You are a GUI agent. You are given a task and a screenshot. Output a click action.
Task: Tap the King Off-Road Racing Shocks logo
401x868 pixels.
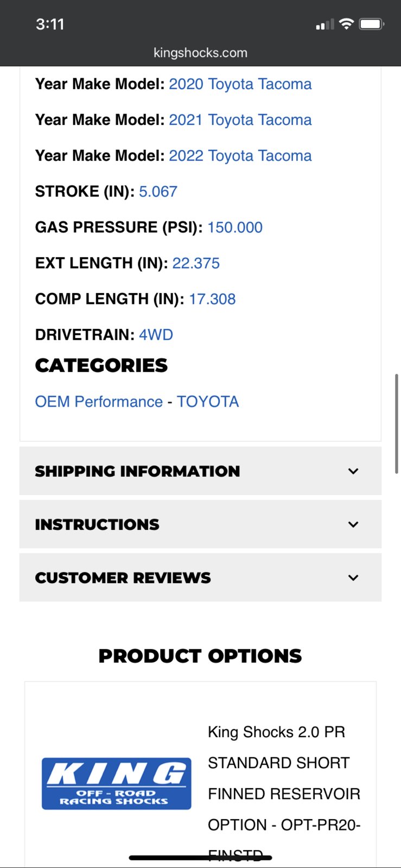pyautogui.click(x=117, y=783)
